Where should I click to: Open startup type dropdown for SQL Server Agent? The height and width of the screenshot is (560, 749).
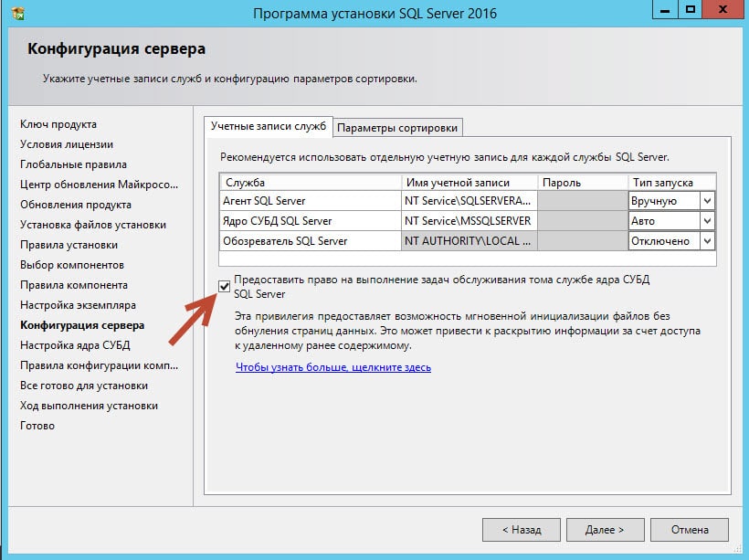(707, 201)
